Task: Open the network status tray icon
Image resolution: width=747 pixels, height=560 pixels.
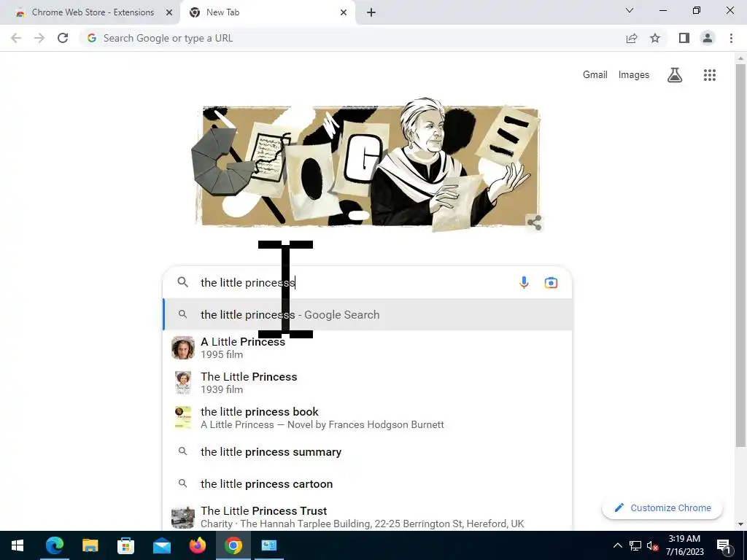Action: [x=635, y=545]
